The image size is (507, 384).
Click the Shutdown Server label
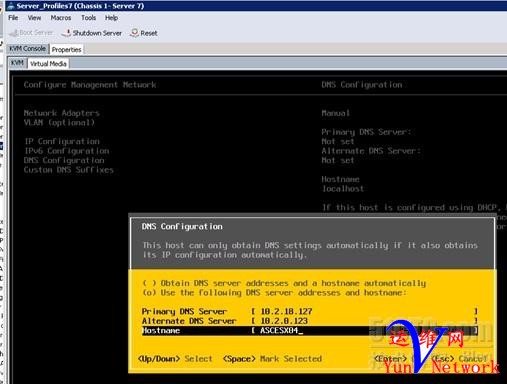97,33
